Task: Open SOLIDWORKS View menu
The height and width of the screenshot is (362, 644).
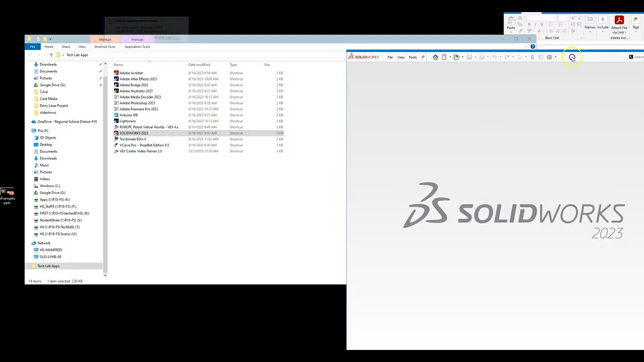Action: (x=401, y=57)
